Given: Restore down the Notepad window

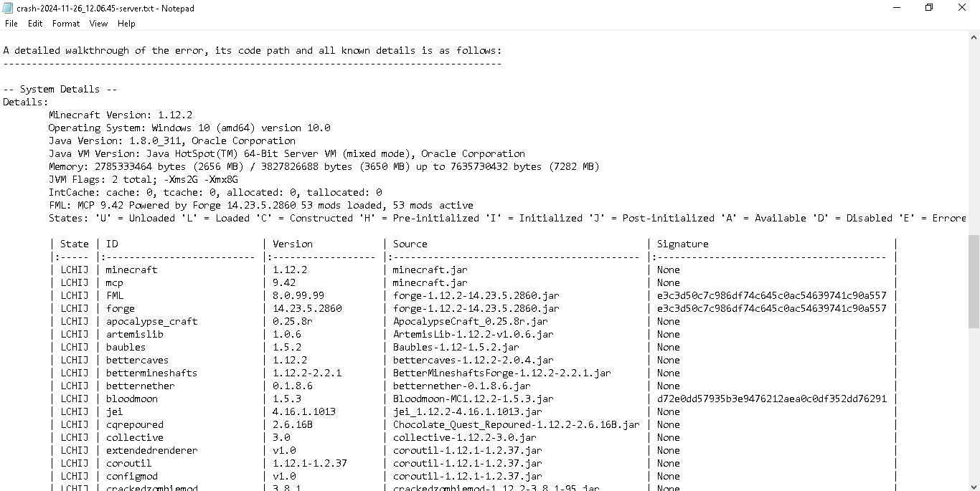Looking at the screenshot, I should click(929, 8).
